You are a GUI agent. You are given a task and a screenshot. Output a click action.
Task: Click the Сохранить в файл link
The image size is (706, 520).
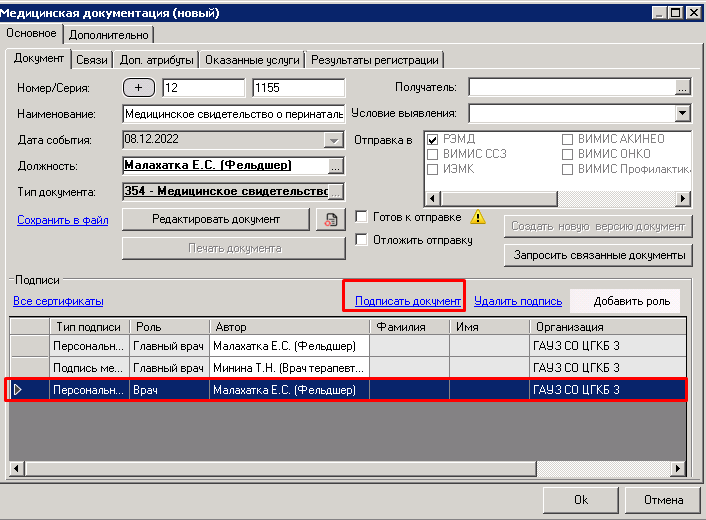(62, 220)
